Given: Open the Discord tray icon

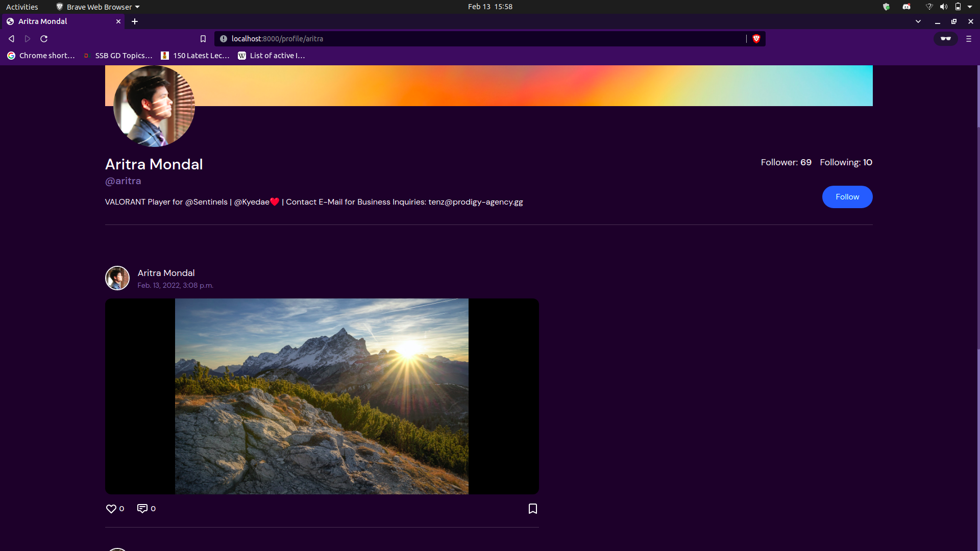Looking at the screenshot, I should point(906,7).
